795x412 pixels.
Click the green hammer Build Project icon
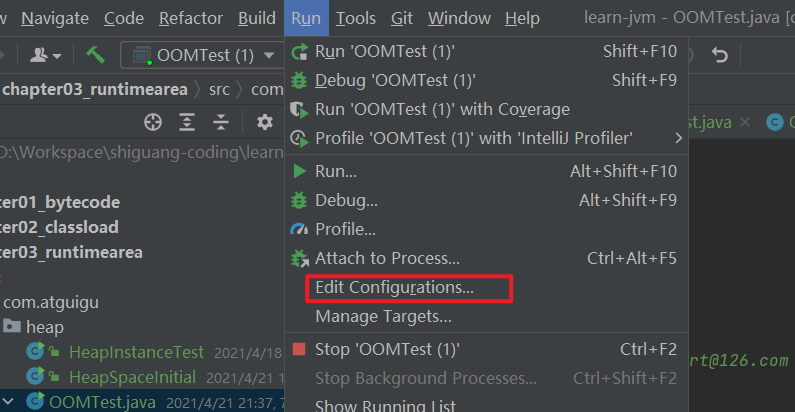(x=95, y=55)
